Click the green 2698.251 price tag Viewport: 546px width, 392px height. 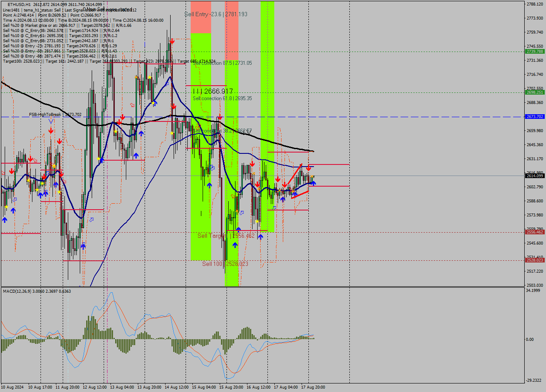(x=535, y=92)
